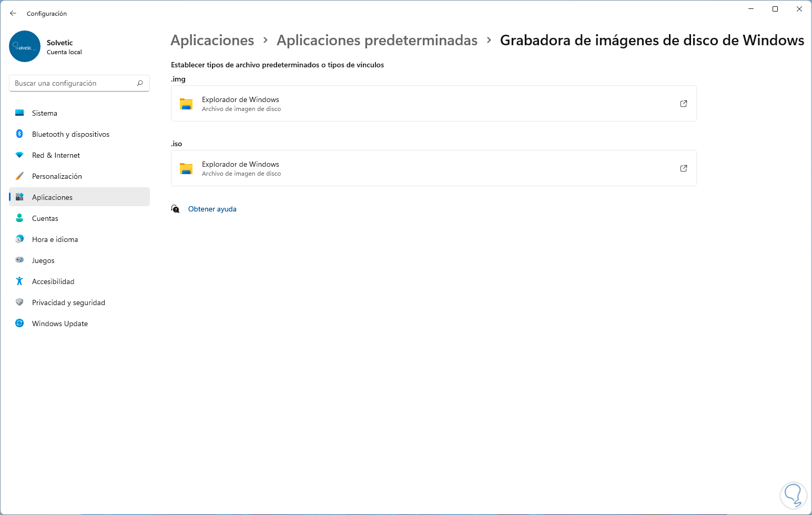Click the Explorer folder icon under .iso
Viewport: 812px width, 515px height.
[186, 168]
